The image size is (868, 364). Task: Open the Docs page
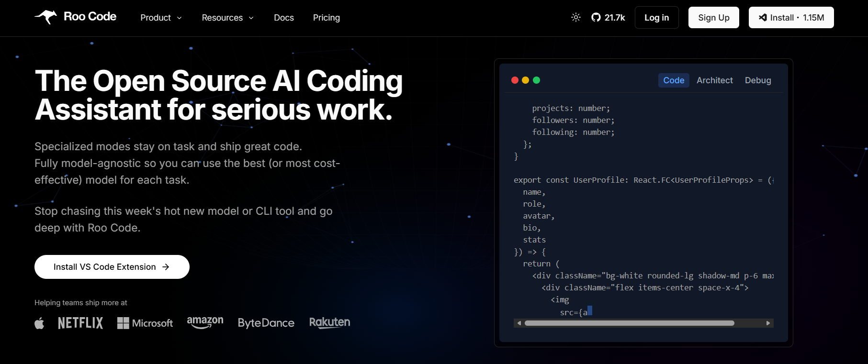tap(284, 18)
